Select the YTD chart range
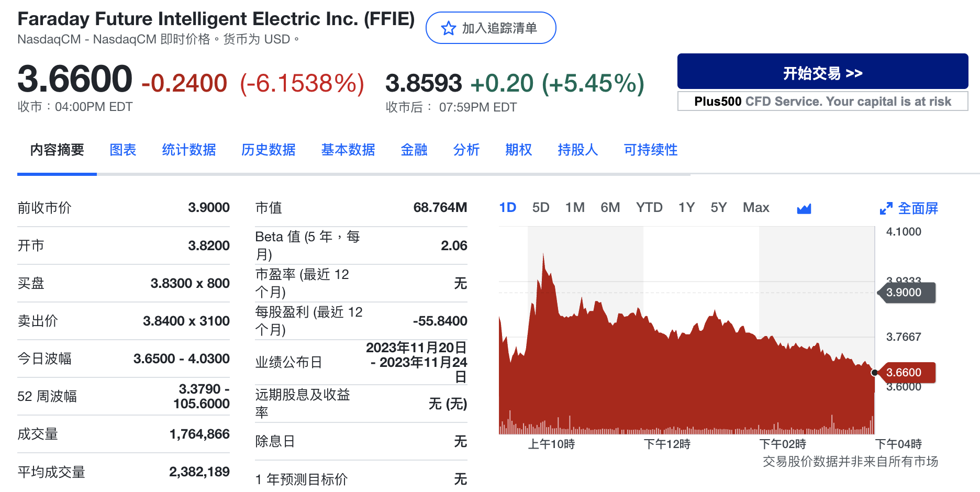 649,207
